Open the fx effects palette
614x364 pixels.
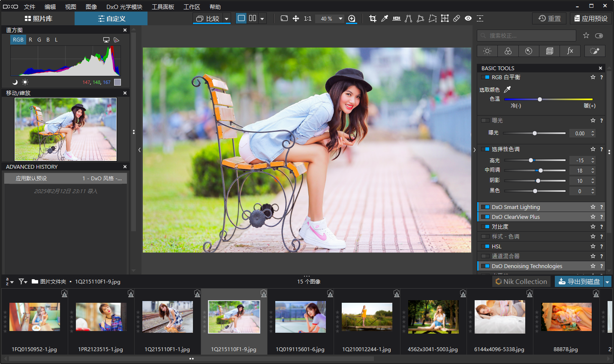click(570, 51)
